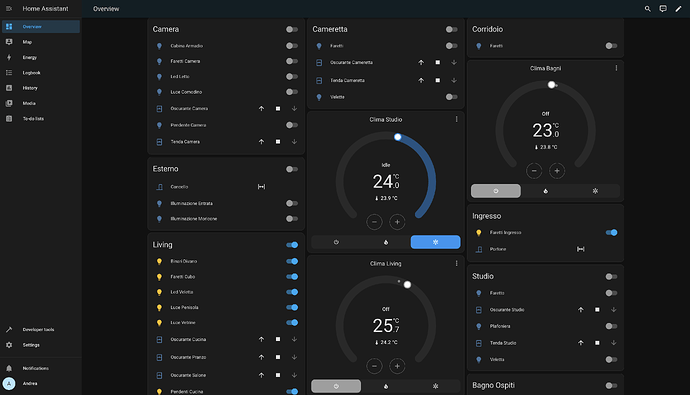Screen dimensions: 690x395
Task: Toggle Luce Comodino switch
Action: click(292, 92)
